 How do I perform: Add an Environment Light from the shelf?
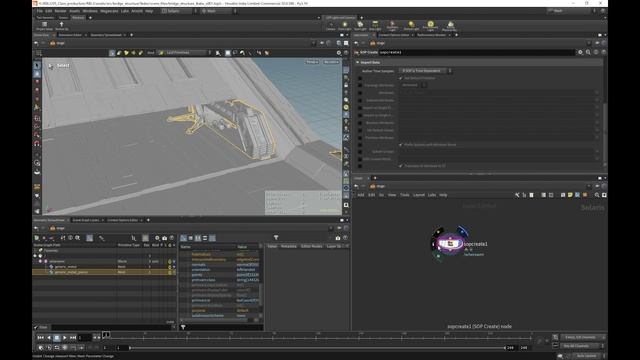coord(430,26)
